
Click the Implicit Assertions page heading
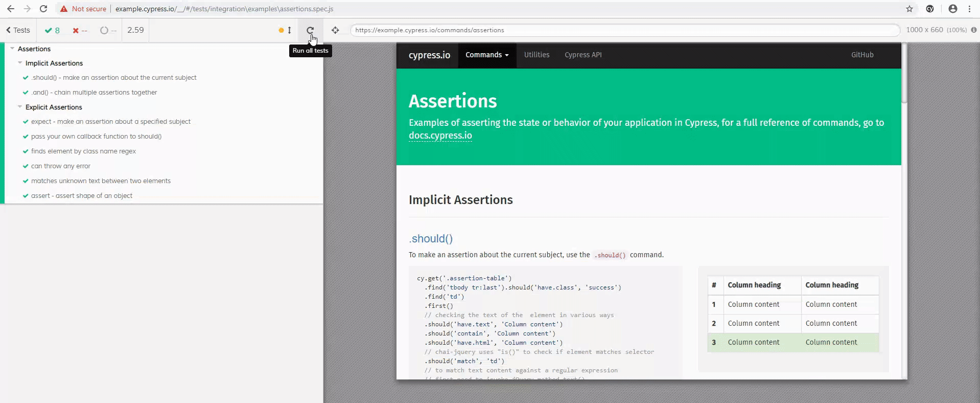pos(460,200)
